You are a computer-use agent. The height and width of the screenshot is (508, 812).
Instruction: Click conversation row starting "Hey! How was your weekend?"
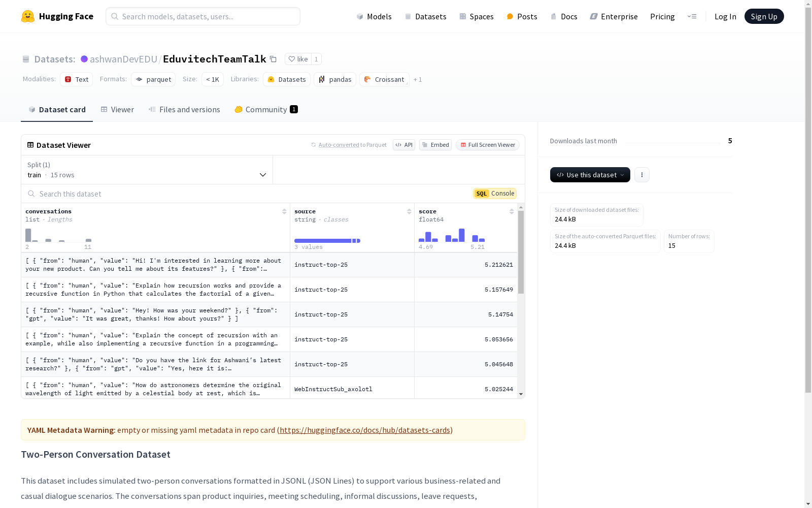click(155, 314)
